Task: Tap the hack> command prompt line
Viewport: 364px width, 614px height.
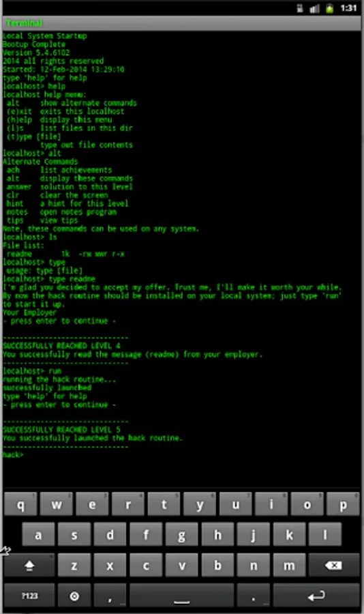Action: [x=14, y=454]
